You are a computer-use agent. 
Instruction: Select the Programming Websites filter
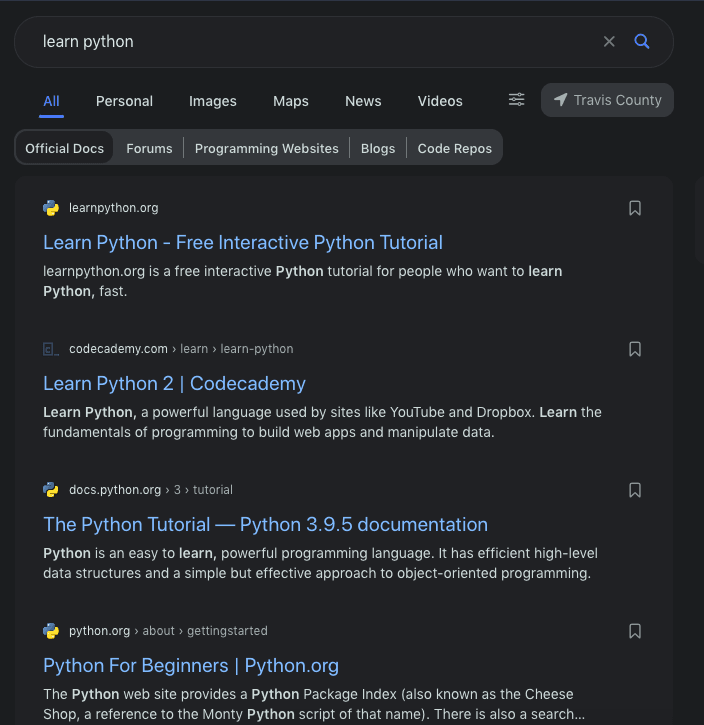click(267, 148)
